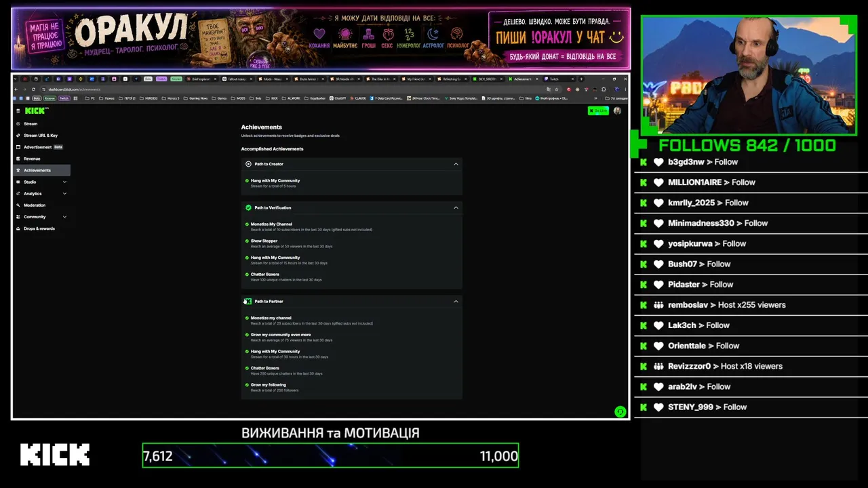Viewport: 868px width, 488px height.
Task: Collapse the Path to Partner section
Action: (x=456, y=301)
